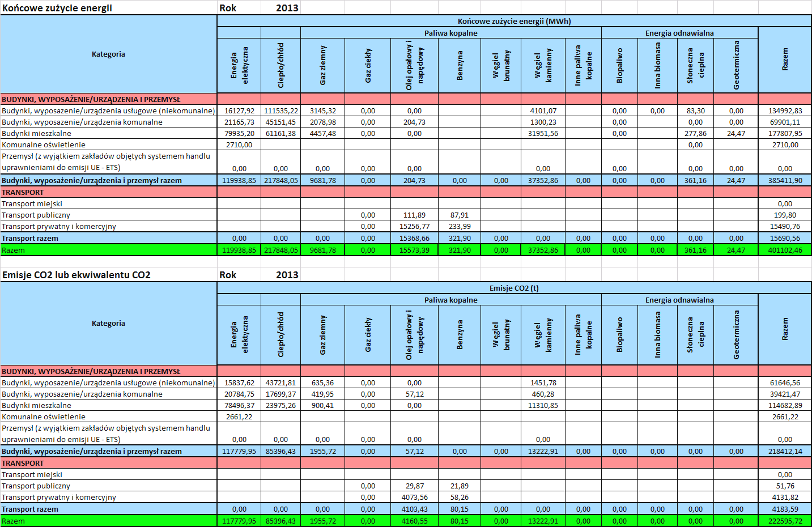Viewport: 812px width, 527px height.
Task: Select the grand total 401102,46
Action: (x=785, y=250)
